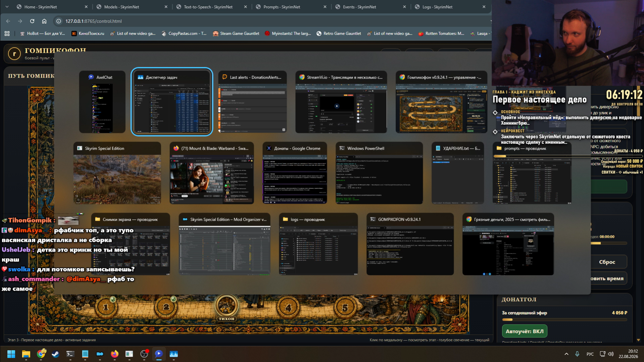Select the Диспетчер задач window thumbnail
This screenshot has height=362, width=644.
[x=172, y=102]
